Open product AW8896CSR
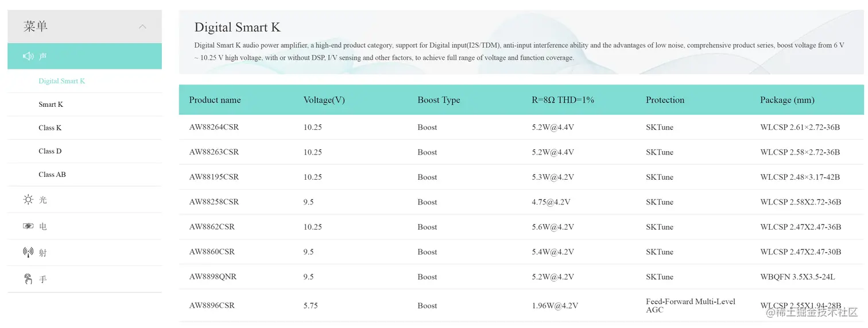Image resolution: width=868 pixels, height=328 pixels. [x=212, y=306]
